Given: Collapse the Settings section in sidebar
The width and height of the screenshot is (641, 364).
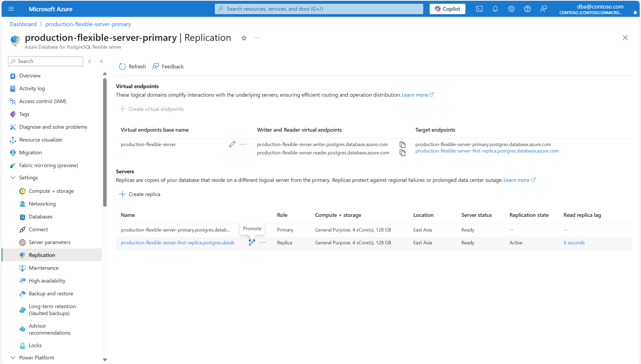Looking at the screenshot, I should click(x=13, y=178).
